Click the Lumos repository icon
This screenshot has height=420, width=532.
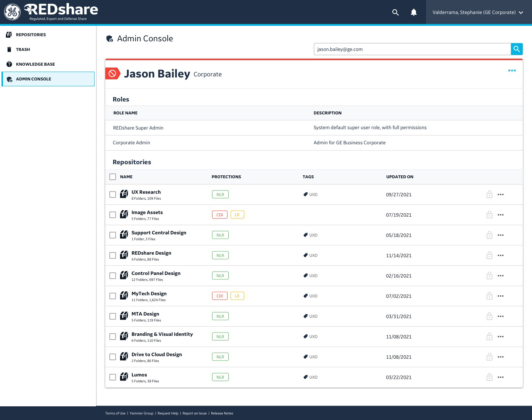click(x=124, y=377)
